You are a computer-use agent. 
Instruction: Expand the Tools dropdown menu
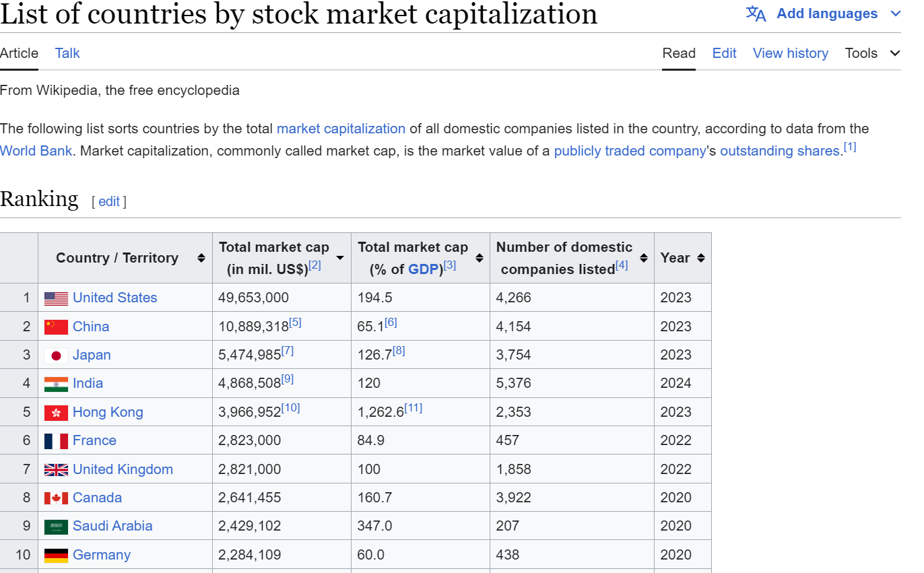[x=872, y=53]
